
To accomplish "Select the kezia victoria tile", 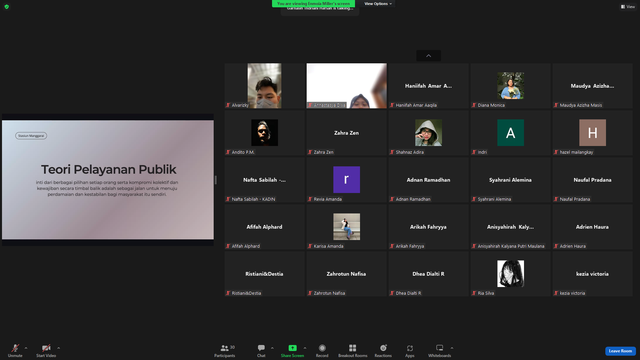I will tap(592, 273).
